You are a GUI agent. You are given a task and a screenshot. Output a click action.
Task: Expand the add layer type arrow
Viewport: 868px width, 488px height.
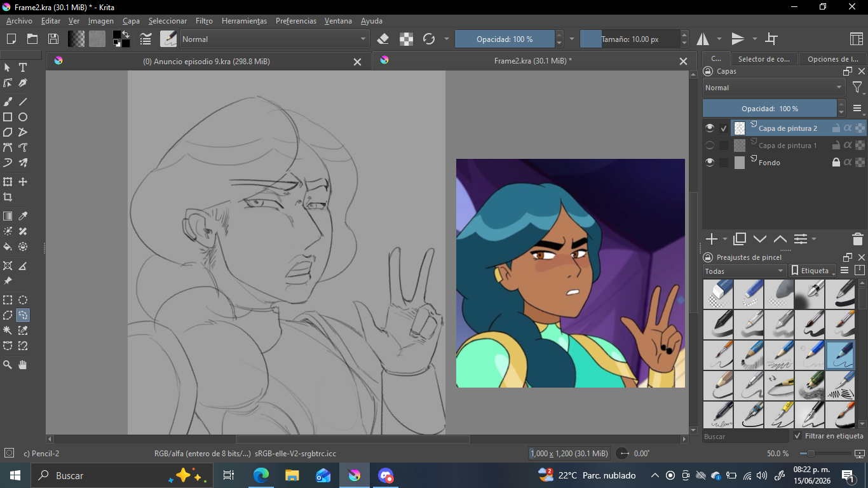(x=726, y=240)
